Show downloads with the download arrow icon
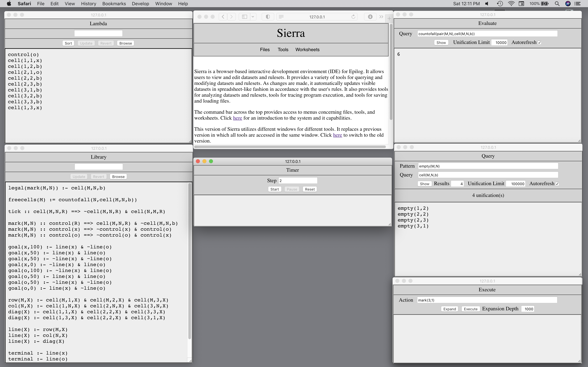This screenshot has width=588, height=367. pos(370,17)
